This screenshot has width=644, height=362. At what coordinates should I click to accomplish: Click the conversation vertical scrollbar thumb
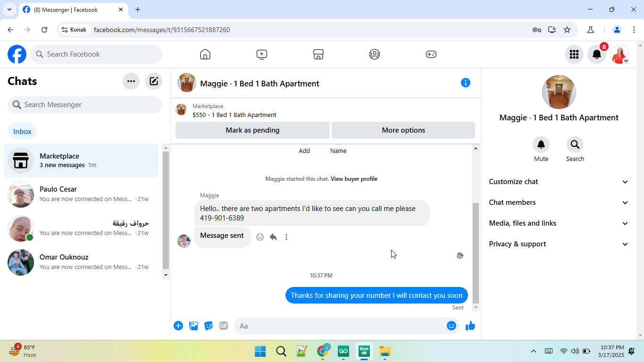coord(476,253)
